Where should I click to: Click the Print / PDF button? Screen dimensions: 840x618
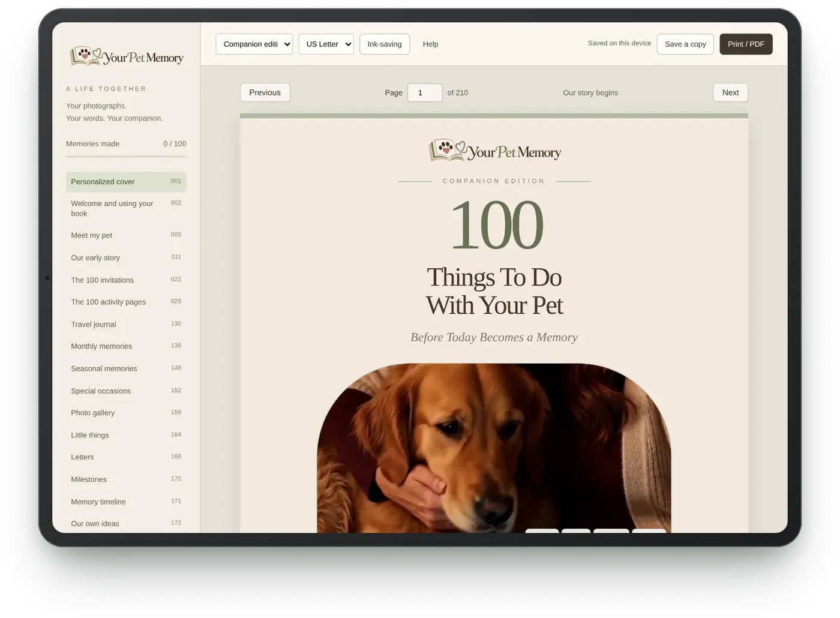tap(746, 44)
